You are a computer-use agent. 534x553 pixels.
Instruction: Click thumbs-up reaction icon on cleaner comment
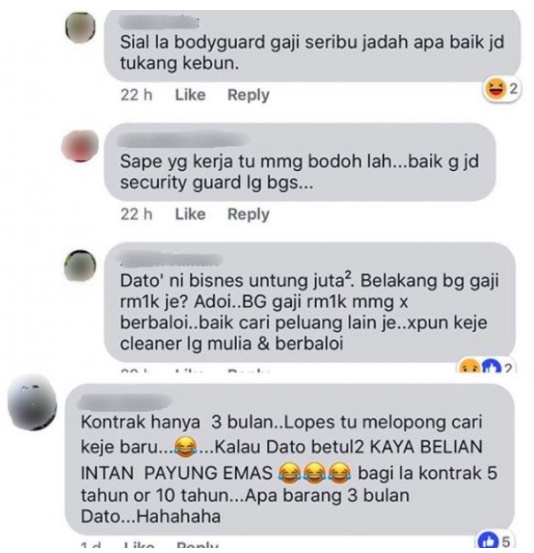[491, 367]
